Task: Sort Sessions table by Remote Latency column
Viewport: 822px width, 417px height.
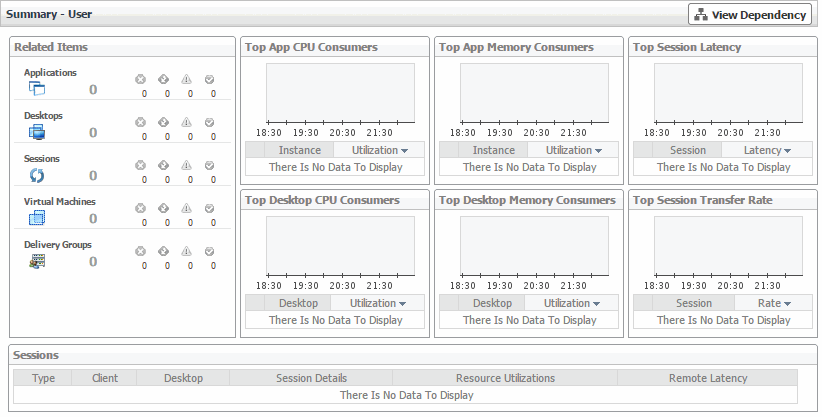Action: (707, 378)
